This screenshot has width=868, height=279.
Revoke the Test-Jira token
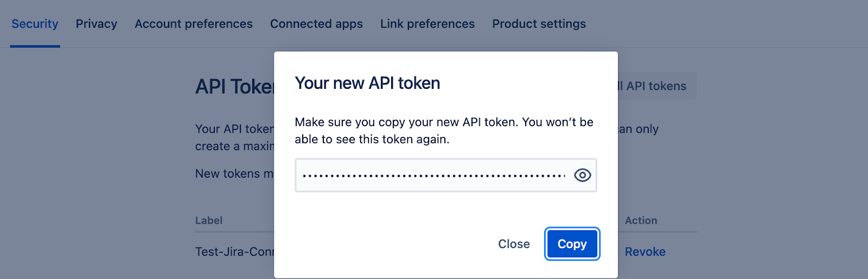[x=645, y=251]
